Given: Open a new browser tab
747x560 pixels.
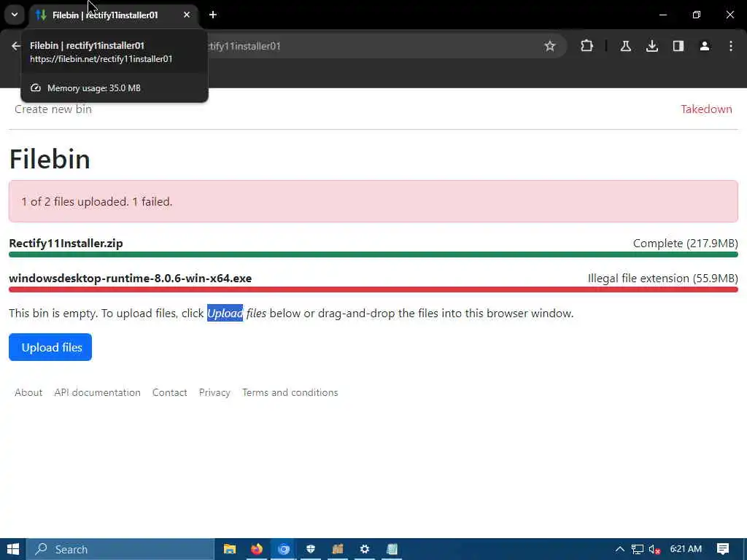Looking at the screenshot, I should click(213, 15).
